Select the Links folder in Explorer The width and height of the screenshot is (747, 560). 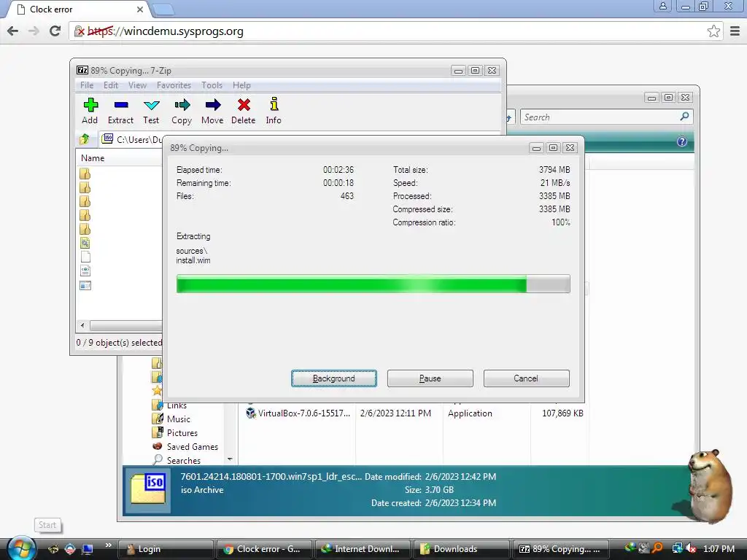click(x=177, y=405)
